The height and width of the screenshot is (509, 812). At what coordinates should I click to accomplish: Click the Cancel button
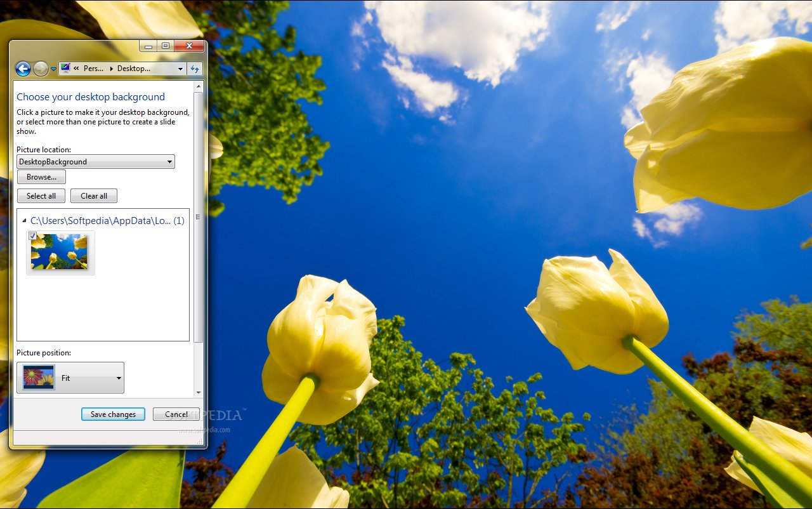click(176, 414)
